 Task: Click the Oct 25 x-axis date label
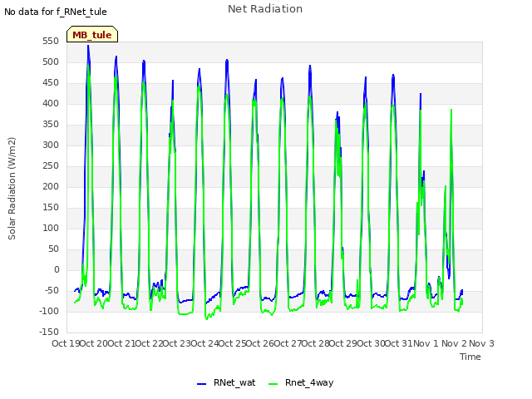click(232, 343)
